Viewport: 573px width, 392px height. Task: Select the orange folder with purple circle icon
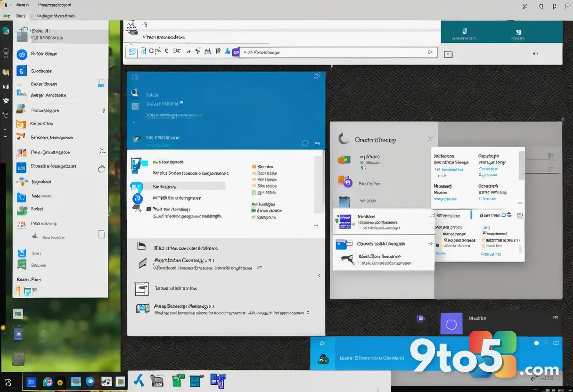[345, 181]
